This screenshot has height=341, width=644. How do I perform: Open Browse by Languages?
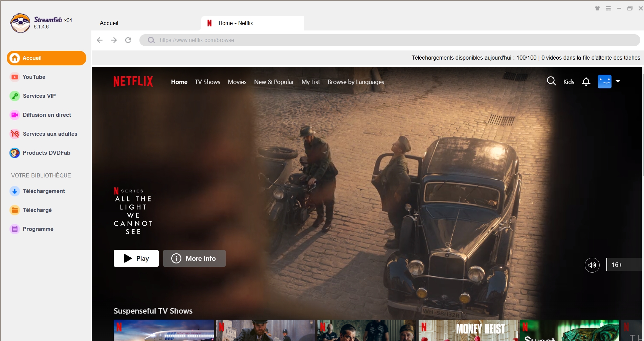[x=356, y=82]
